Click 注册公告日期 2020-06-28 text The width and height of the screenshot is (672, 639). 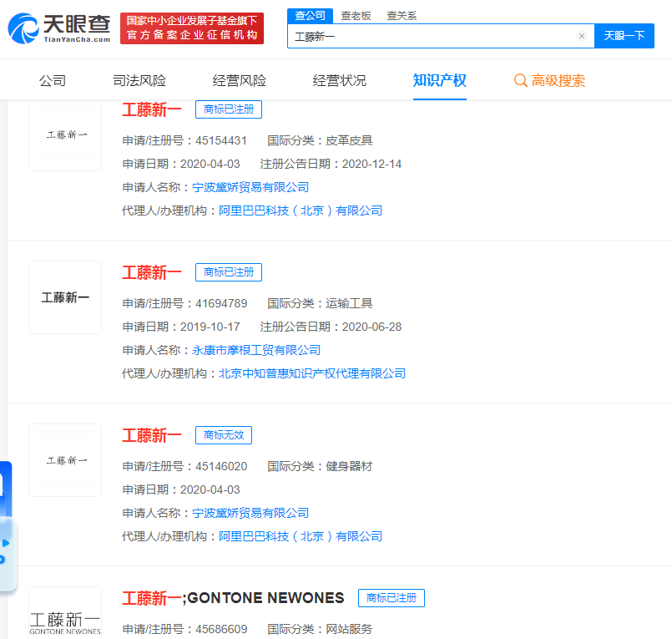point(331,327)
